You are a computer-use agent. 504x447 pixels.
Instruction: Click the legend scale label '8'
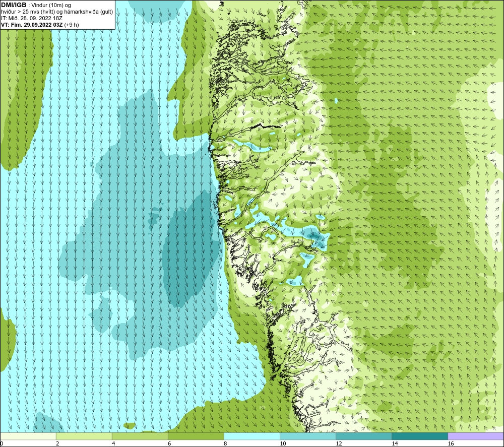tap(225, 444)
